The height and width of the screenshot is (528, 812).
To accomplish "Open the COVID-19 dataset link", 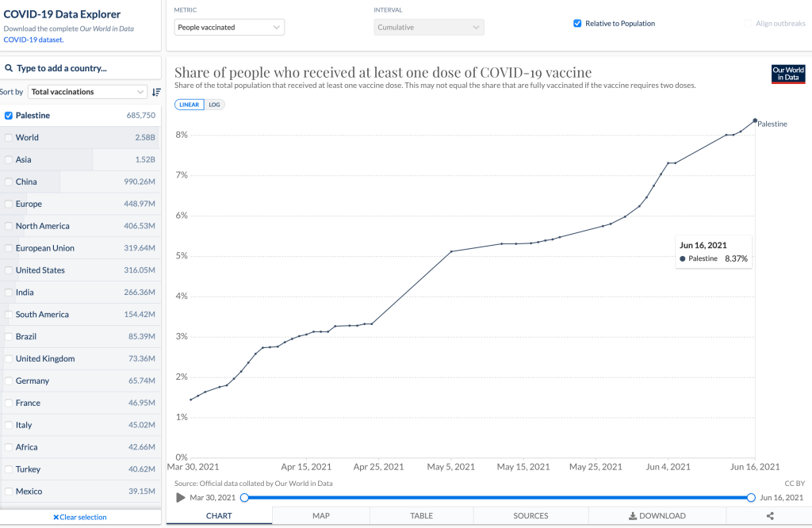I will [x=33, y=39].
